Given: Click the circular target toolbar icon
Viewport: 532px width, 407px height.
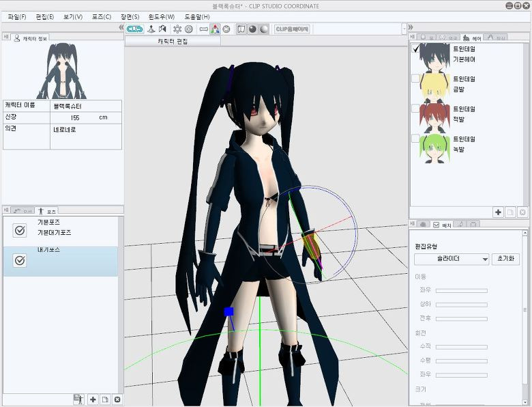Looking at the screenshot, I should pyautogui.click(x=189, y=29).
